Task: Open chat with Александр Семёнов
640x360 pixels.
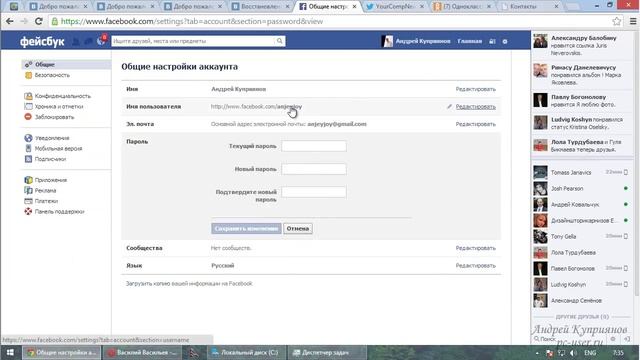Action: pos(582,300)
